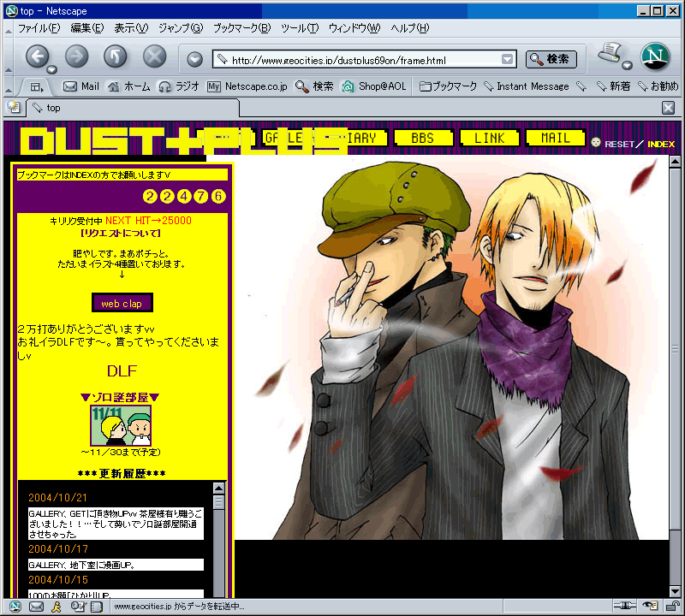Click the privacy eye icon in the status bar
The image size is (685, 616).
[x=650, y=606]
